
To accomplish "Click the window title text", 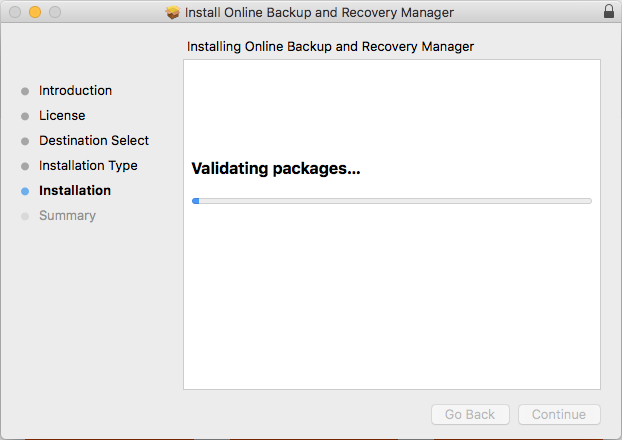I will click(x=319, y=12).
